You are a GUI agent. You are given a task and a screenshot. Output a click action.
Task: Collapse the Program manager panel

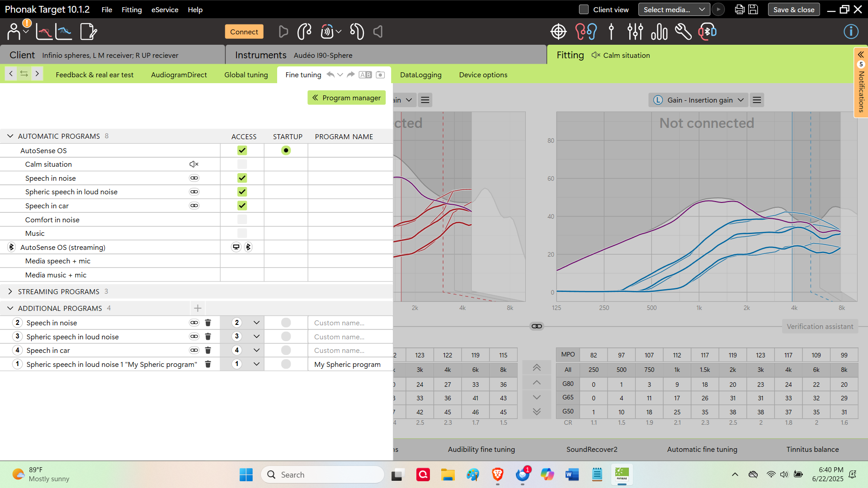346,98
